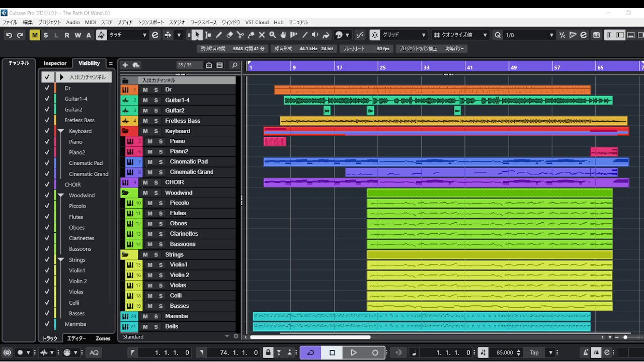Switch to the Zones tab
644x362 pixels.
pyautogui.click(x=103, y=338)
